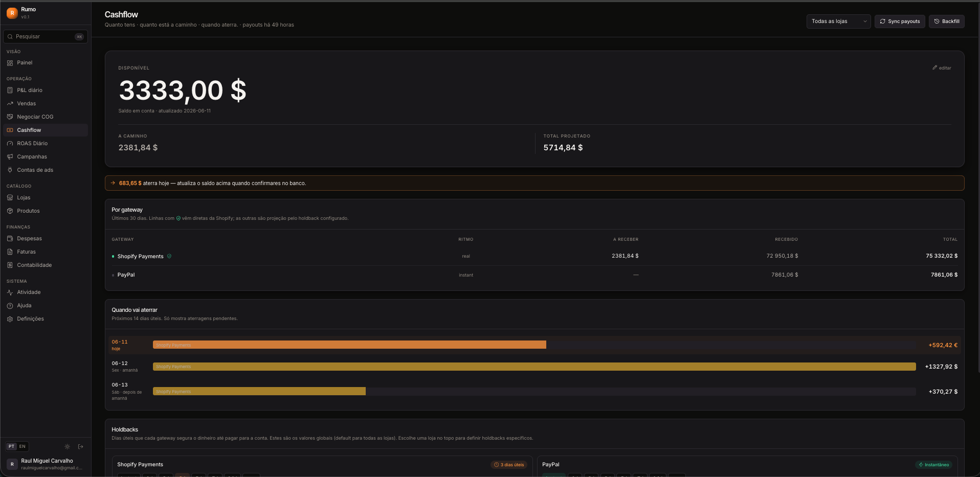Click the Shopify Payments gateway row name
The width and height of the screenshot is (980, 477).
coord(140,257)
